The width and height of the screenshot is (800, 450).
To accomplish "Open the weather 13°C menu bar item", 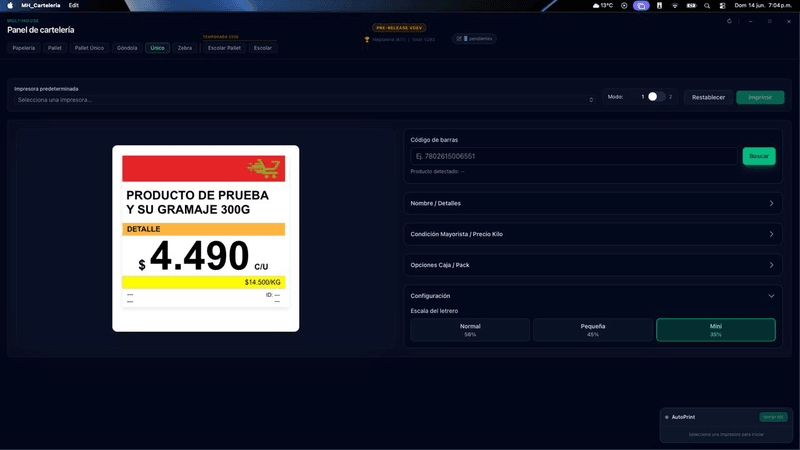I will point(603,6).
